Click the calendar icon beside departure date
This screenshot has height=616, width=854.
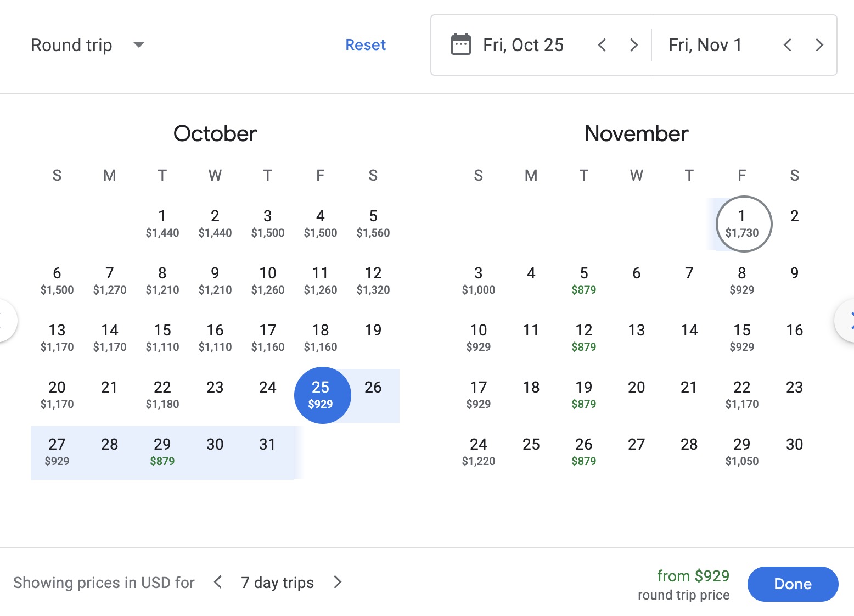460,44
